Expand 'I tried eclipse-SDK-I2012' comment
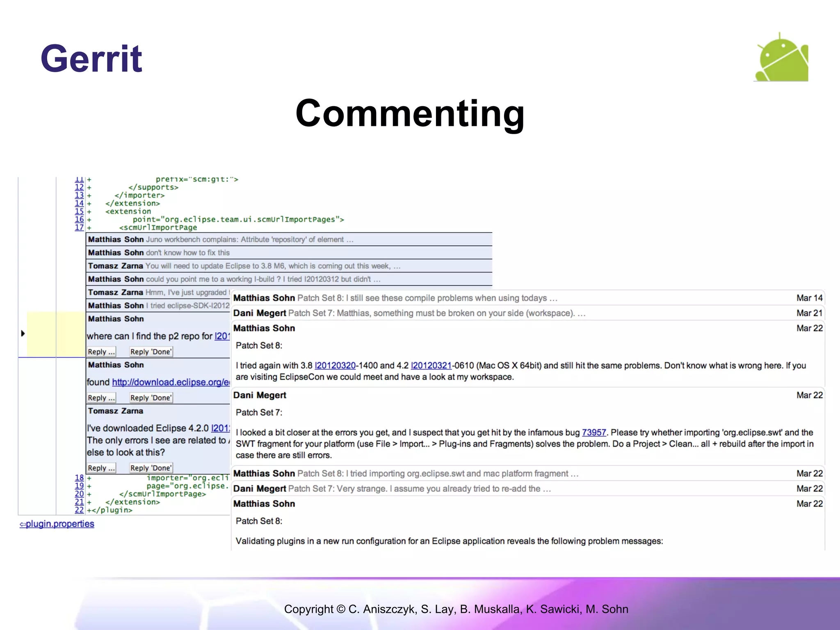The image size is (840, 630). pyautogui.click(x=158, y=306)
